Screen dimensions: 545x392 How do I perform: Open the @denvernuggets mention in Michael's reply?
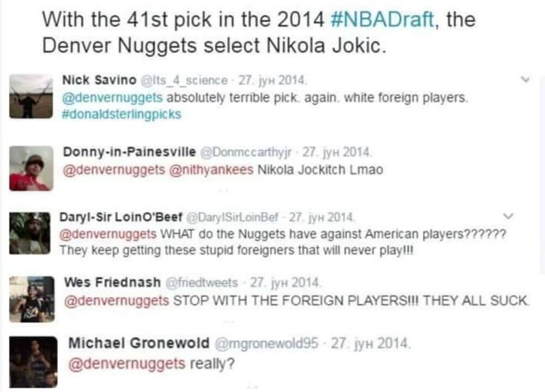[127, 364]
